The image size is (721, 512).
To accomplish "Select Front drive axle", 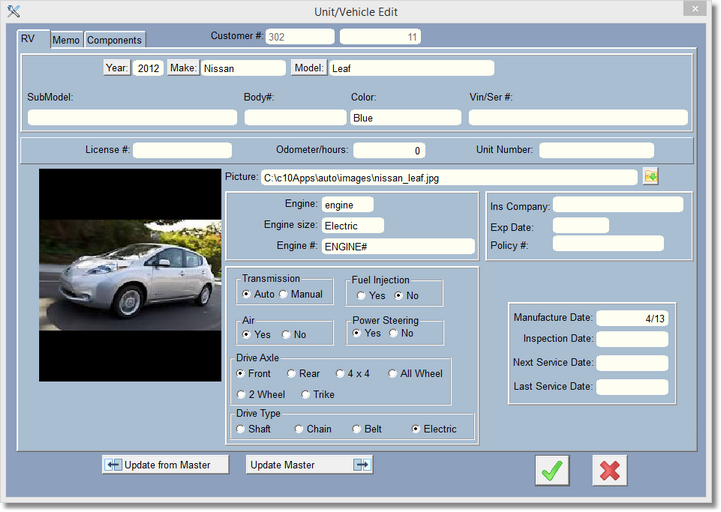I will click(x=240, y=374).
